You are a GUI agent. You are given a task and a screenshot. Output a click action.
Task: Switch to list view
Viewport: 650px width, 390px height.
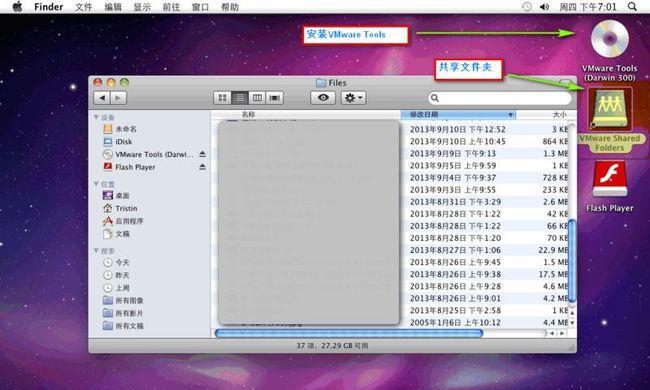point(240,98)
